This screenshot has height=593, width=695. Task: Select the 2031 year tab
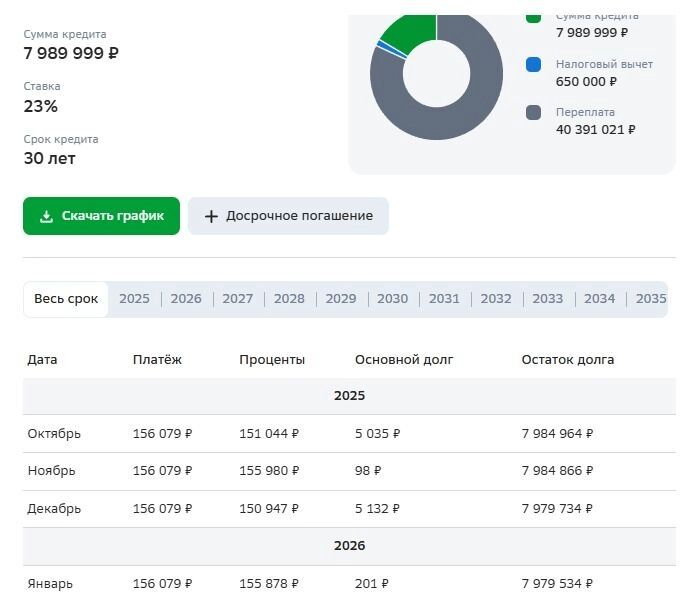pos(444,299)
